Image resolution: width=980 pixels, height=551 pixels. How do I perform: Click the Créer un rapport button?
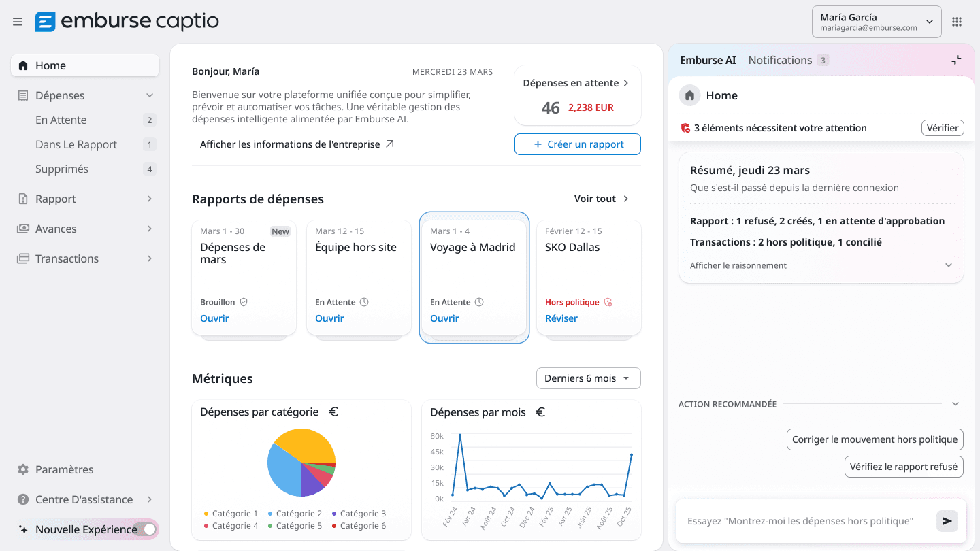pos(578,144)
